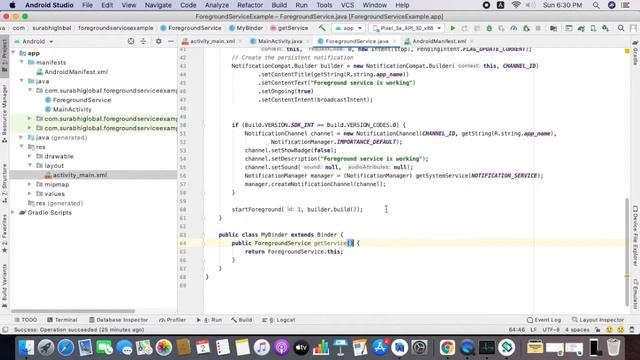Click the MyBinder breadcrumb in navigation bar
Image resolution: width=640 pixels, height=360 pixels.
point(246,28)
